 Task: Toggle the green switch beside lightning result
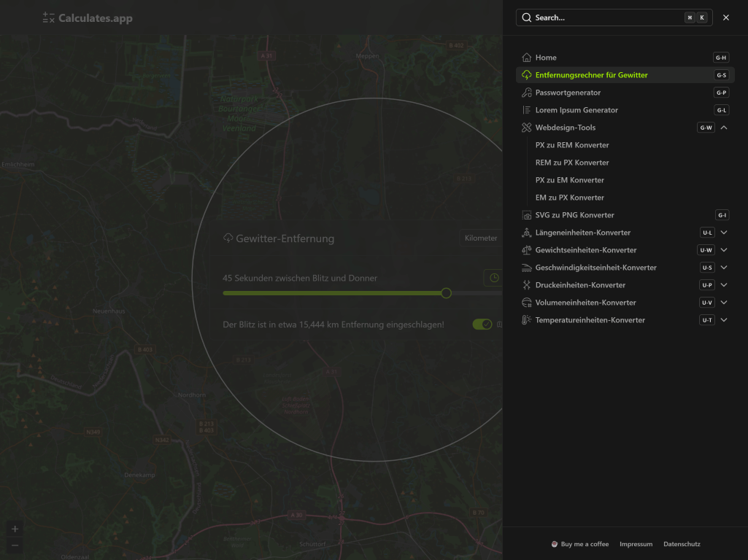pyautogui.click(x=482, y=324)
